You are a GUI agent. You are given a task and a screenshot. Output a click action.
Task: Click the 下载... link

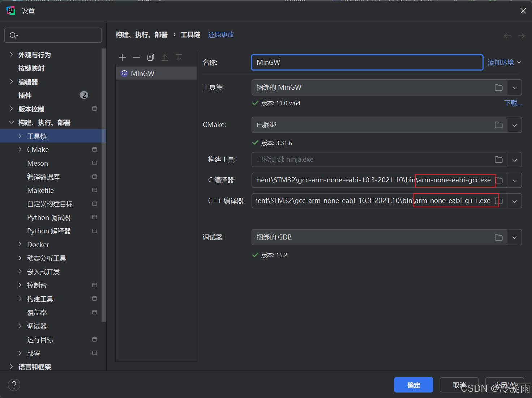(x=513, y=103)
